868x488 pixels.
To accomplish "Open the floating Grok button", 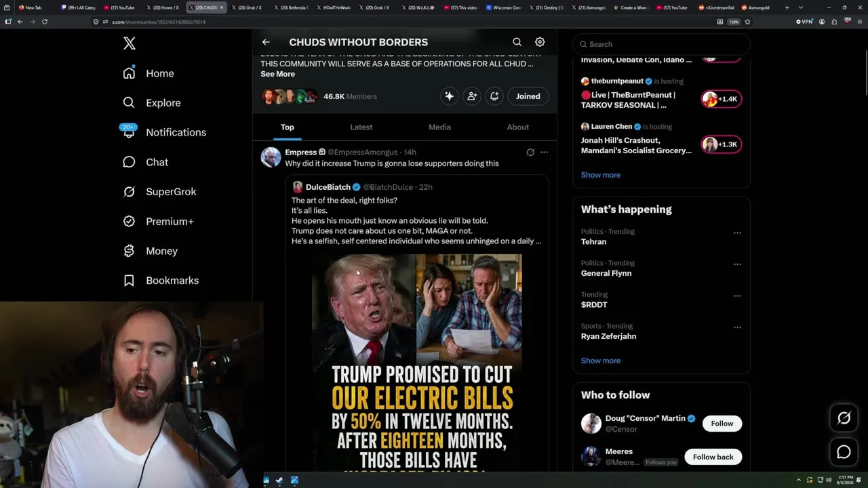I will click(x=844, y=418).
